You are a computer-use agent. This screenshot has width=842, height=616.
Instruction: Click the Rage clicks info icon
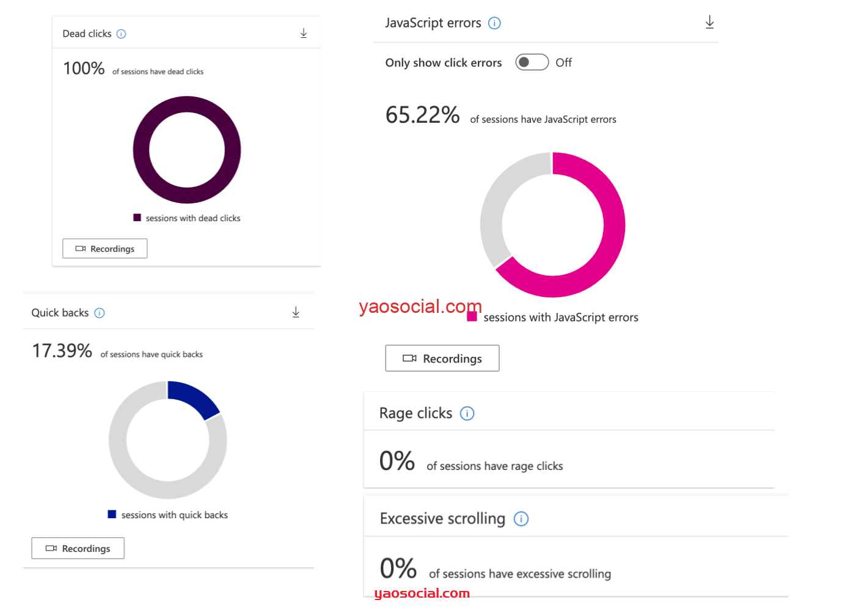tap(467, 414)
